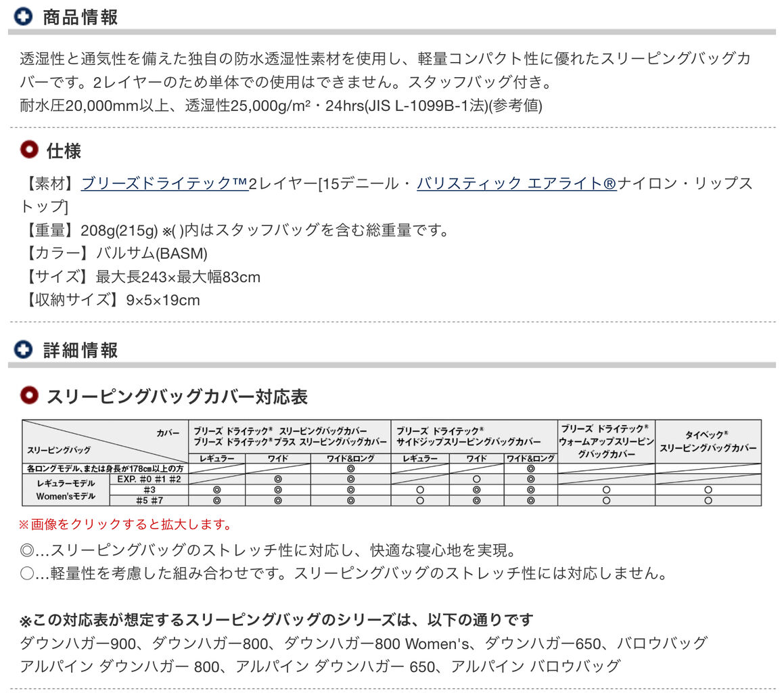Click the 耐水圧20,000mm以上 specification line

281,105
